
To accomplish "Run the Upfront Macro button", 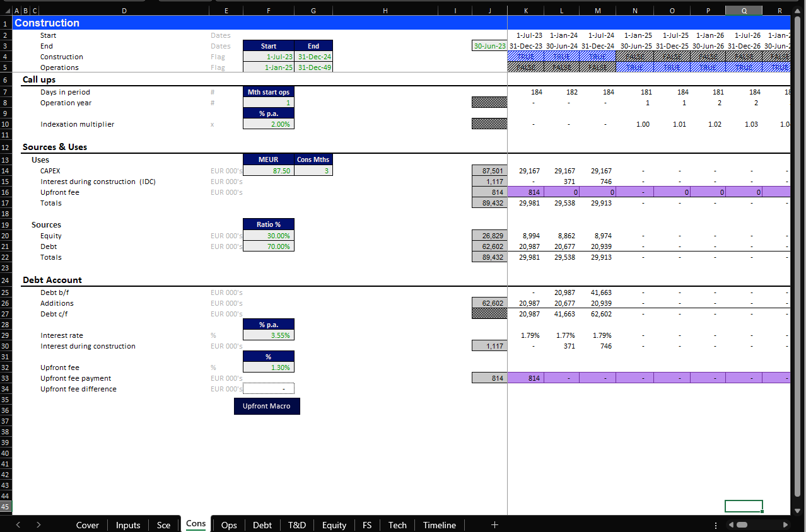I will tap(267, 406).
